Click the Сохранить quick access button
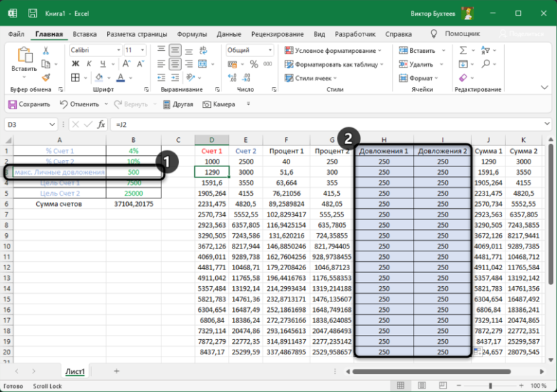Viewport: 557px width, 392px height. click(29, 104)
